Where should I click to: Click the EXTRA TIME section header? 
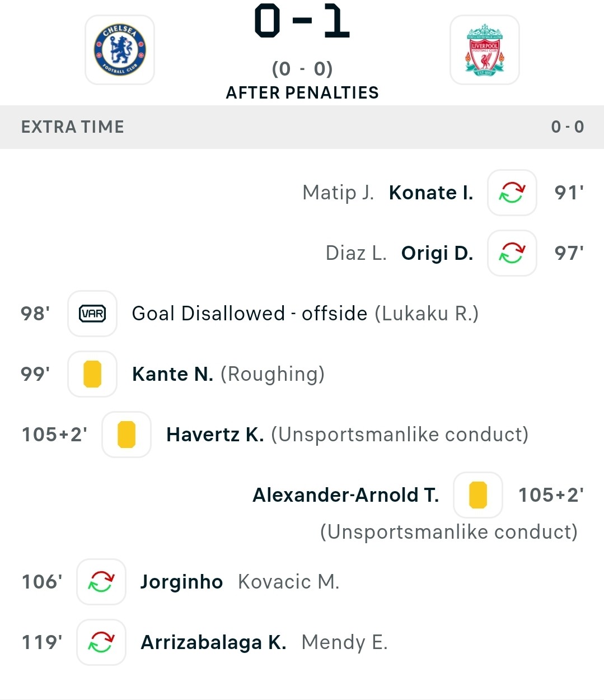[x=302, y=127]
